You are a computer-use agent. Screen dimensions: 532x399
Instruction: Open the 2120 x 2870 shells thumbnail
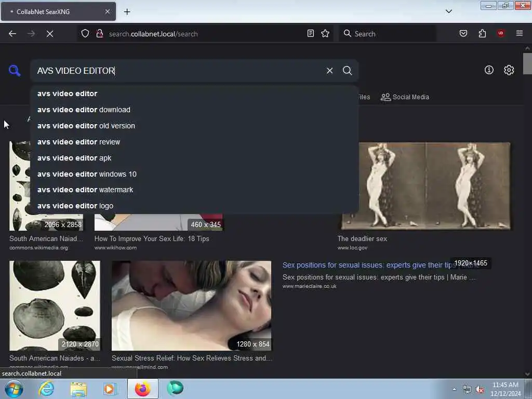point(55,305)
